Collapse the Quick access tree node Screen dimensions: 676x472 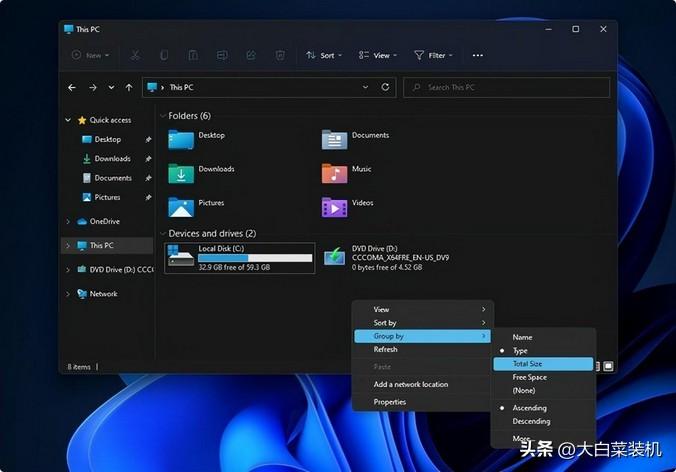[68, 120]
